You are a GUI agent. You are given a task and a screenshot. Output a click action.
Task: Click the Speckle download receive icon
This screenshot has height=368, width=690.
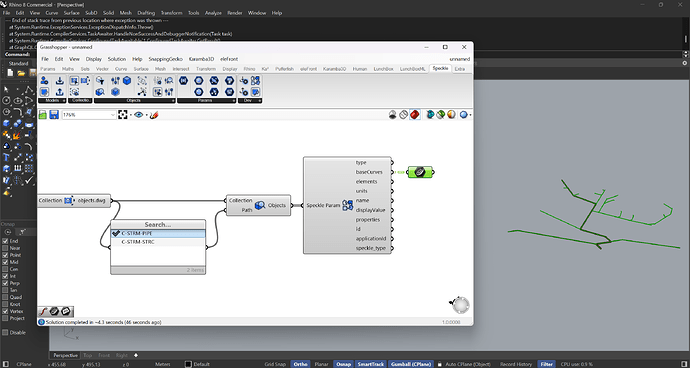60,81
